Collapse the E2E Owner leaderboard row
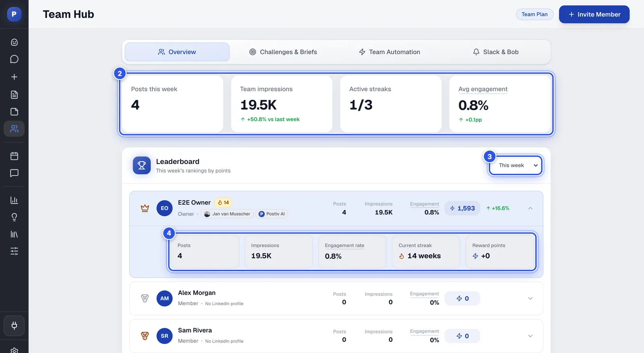Image resolution: width=644 pixels, height=353 pixels. 530,208
